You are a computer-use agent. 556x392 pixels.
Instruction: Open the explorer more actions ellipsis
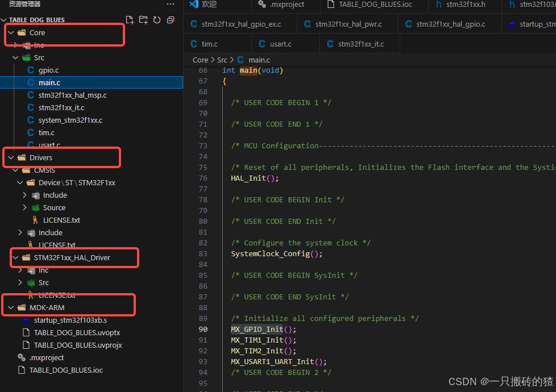click(x=171, y=4)
